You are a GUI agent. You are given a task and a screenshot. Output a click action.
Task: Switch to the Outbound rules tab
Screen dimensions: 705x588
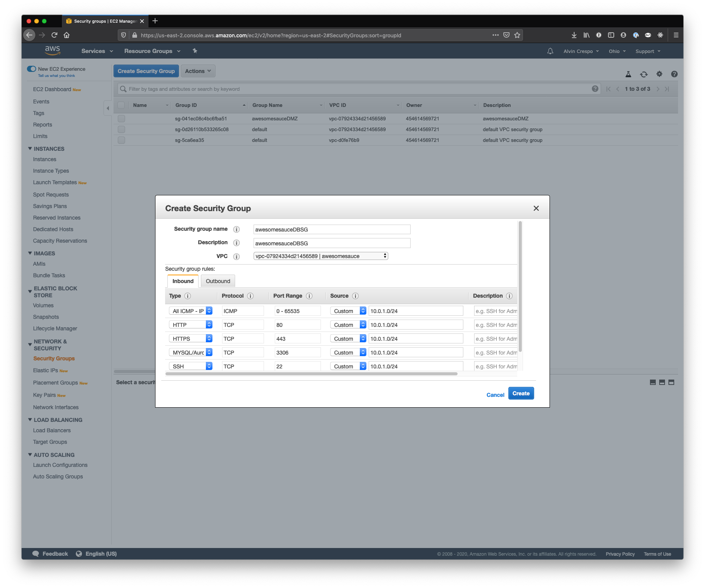coord(218,281)
